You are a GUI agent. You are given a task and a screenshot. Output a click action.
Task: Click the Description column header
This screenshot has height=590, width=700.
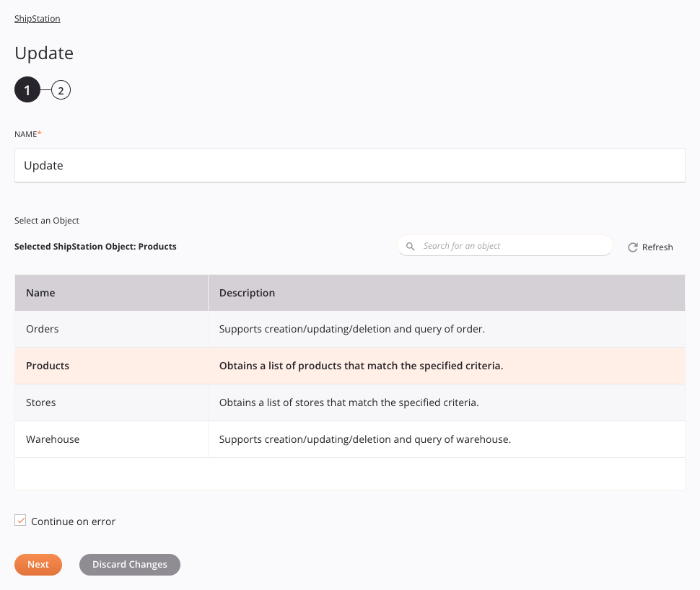(x=447, y=293)
